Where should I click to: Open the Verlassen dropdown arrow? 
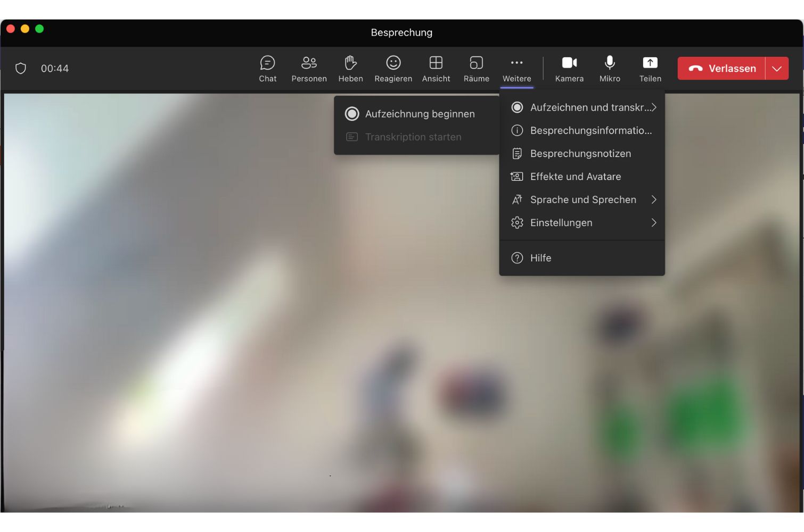tap(777, 68)
